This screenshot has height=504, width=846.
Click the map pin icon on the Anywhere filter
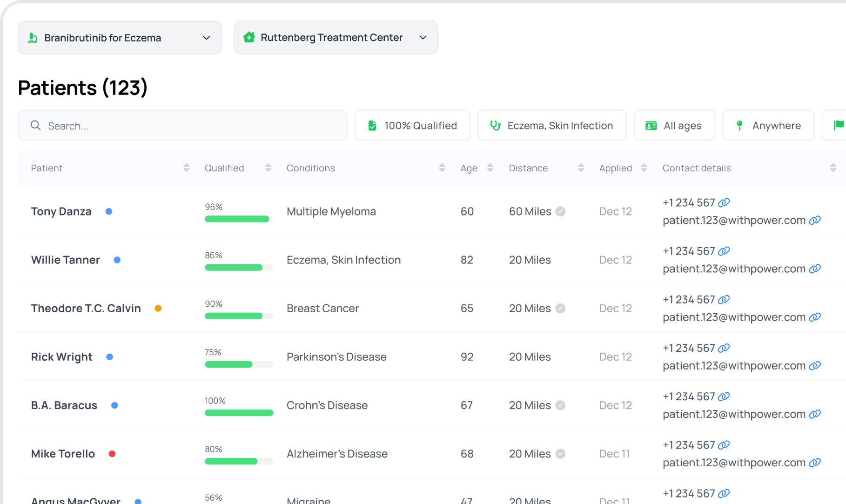(x=739, y=125)
